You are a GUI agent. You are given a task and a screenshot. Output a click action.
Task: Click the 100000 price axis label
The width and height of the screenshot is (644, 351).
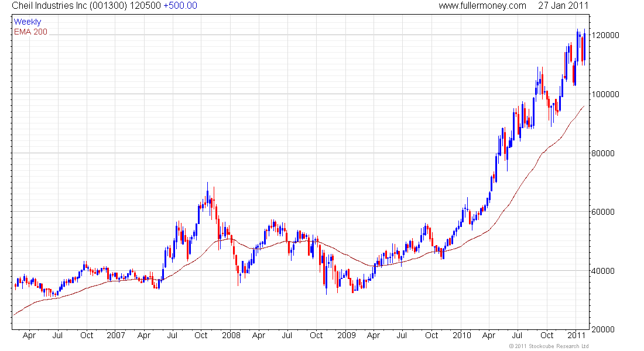(605, 94)
